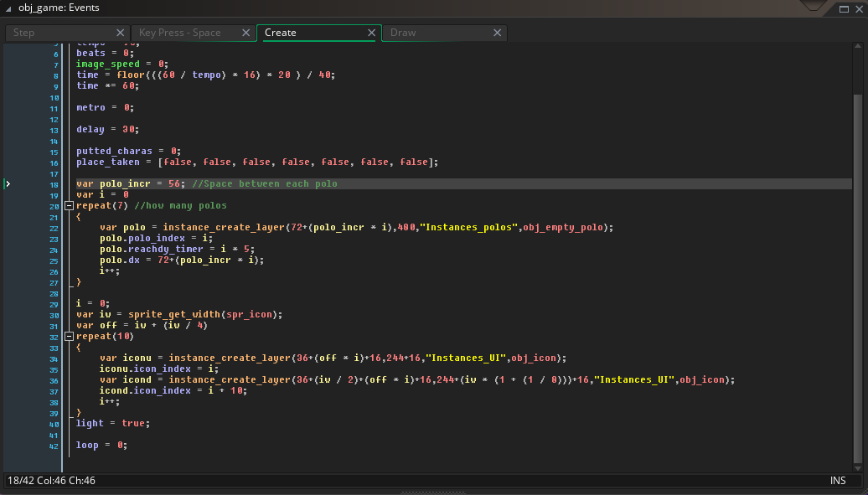Click the 'loop = 0;' line
Viewport: 868px width, 495px height.
(102, 446)
